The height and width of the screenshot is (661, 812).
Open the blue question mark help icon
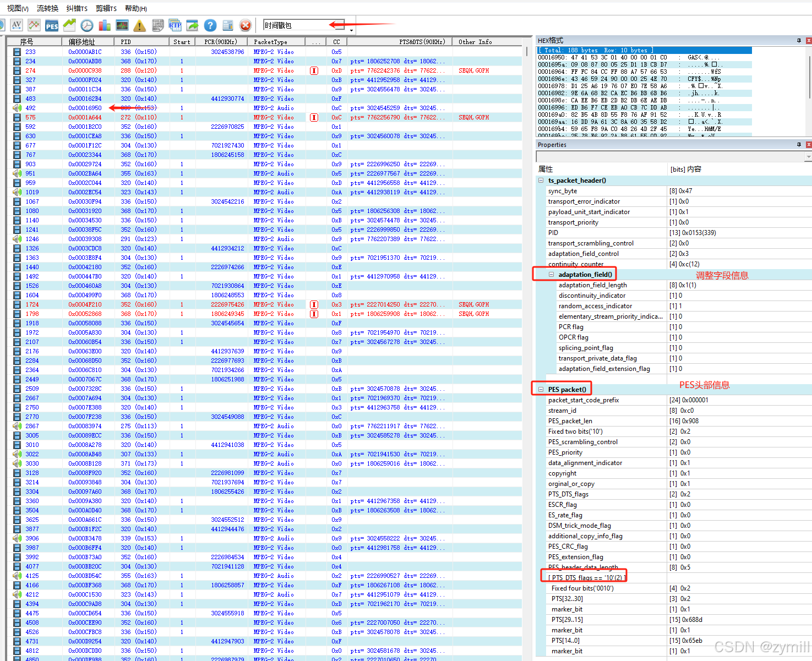click(x=210, y=25)
